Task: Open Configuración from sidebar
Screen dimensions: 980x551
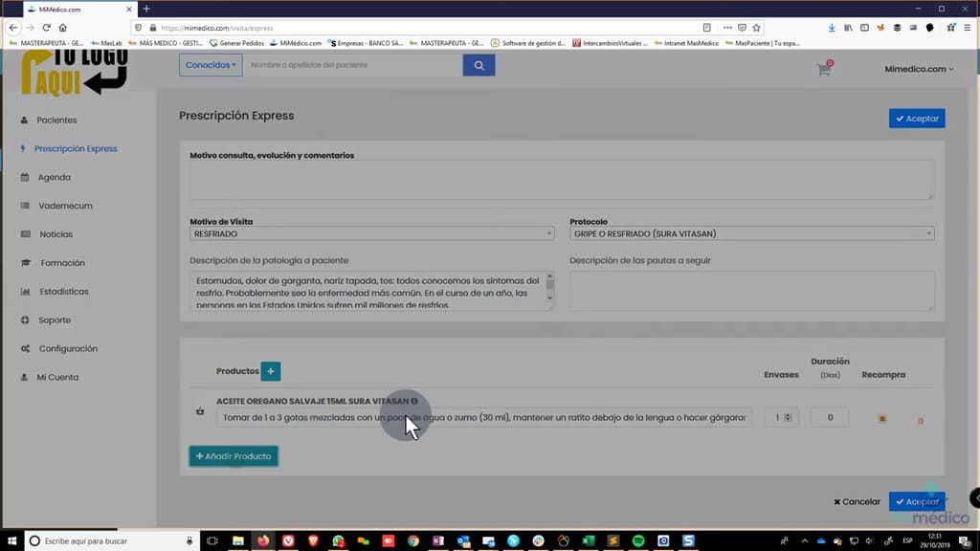Action: pyautogui.click(x=68, y=348)
